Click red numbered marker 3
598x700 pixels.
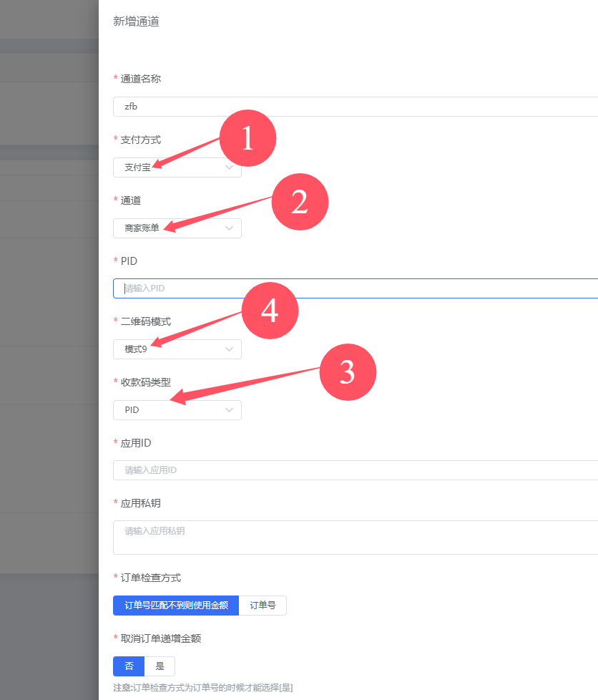347,372
